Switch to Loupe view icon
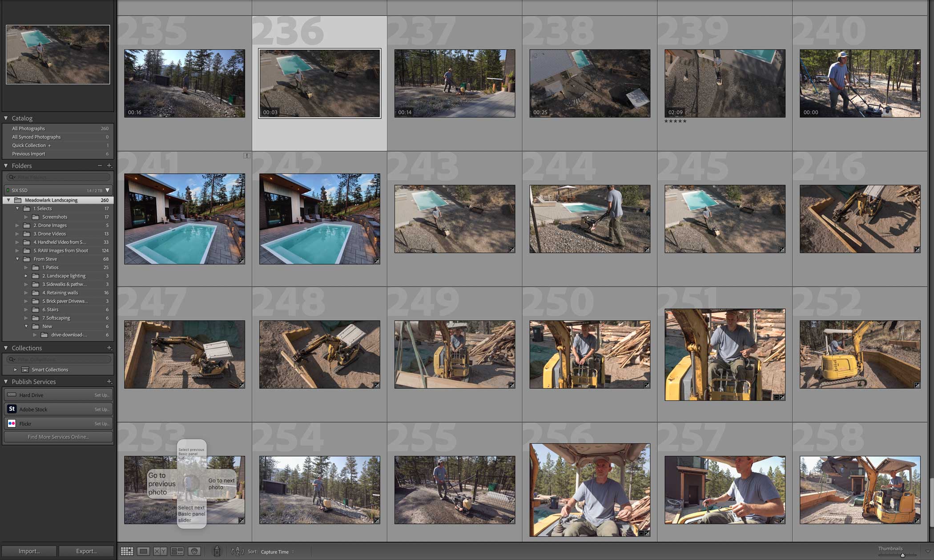 (x=143, y=552)
